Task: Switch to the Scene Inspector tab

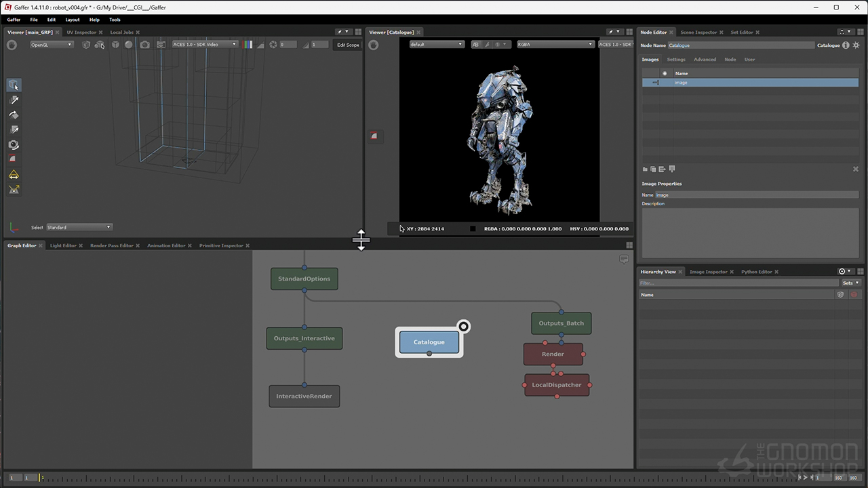Action: 698,33
